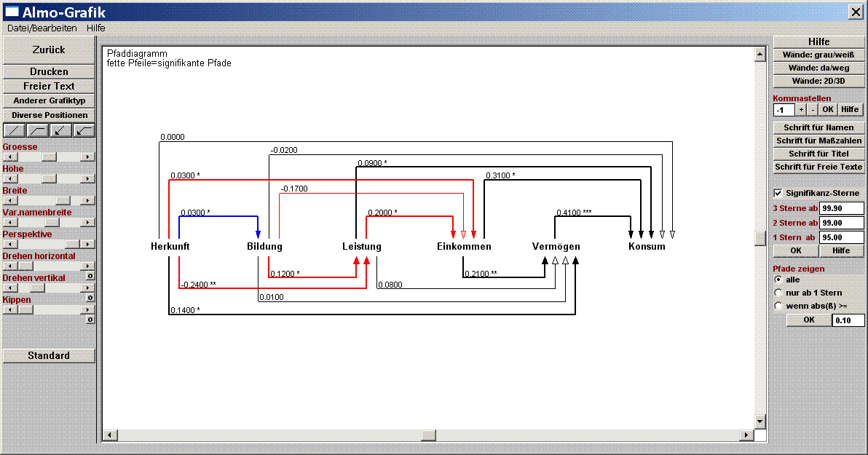The image size is (868, 455).
Task: Choose the bent arrow style icon
Action: 84,131
